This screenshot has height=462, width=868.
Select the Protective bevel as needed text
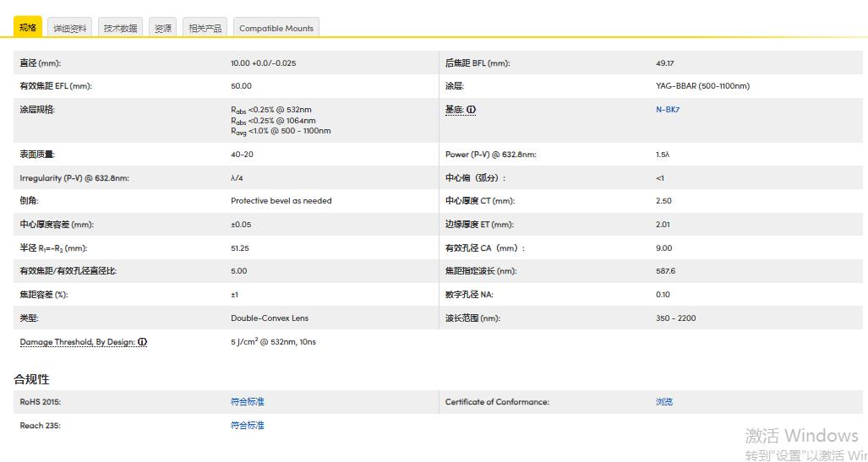click(281, 201)
